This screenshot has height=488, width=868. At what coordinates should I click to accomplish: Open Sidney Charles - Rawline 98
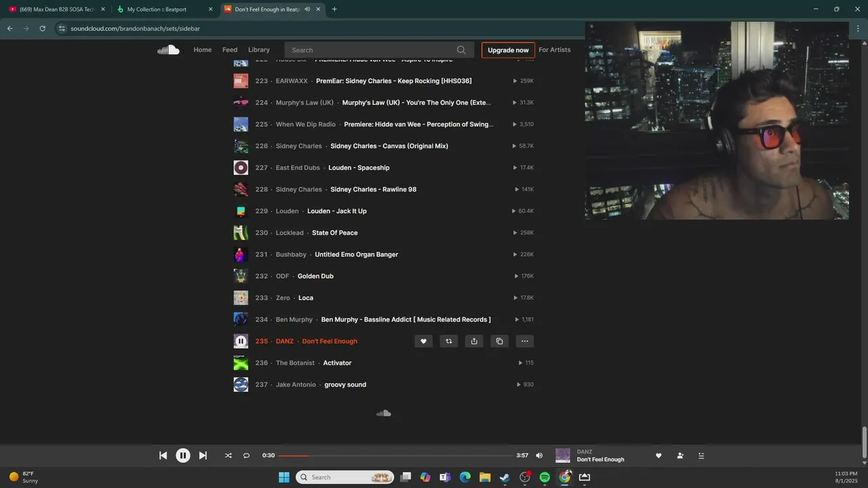pyautogui.click(x=374, y=189)
